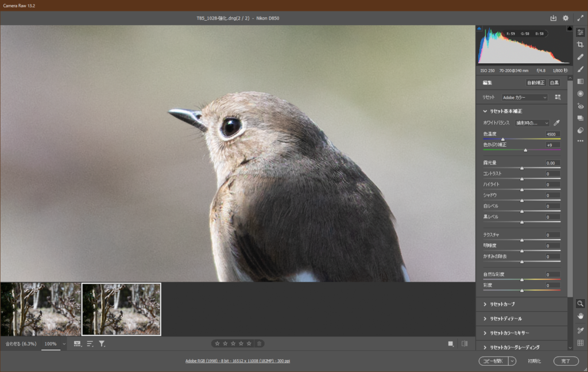
Task: Toggle shadow clipping warning in histogram
Action: (x=479, y=28)
